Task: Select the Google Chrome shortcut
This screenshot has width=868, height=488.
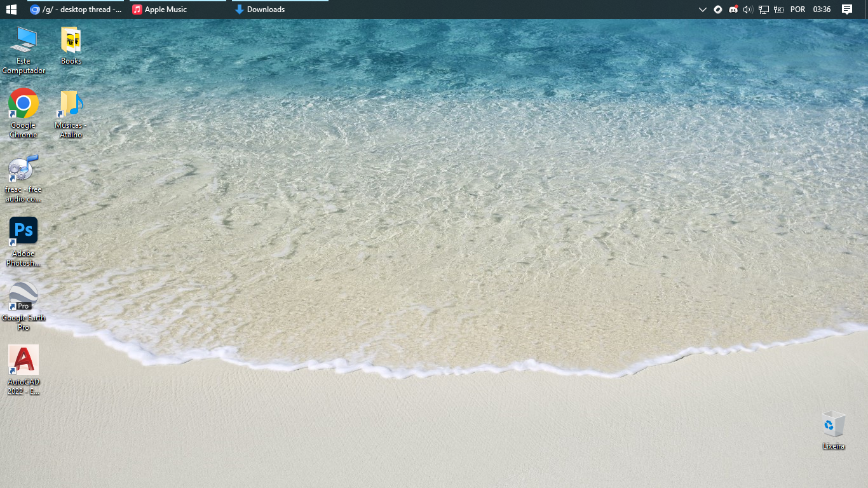Action: (24, 113)
